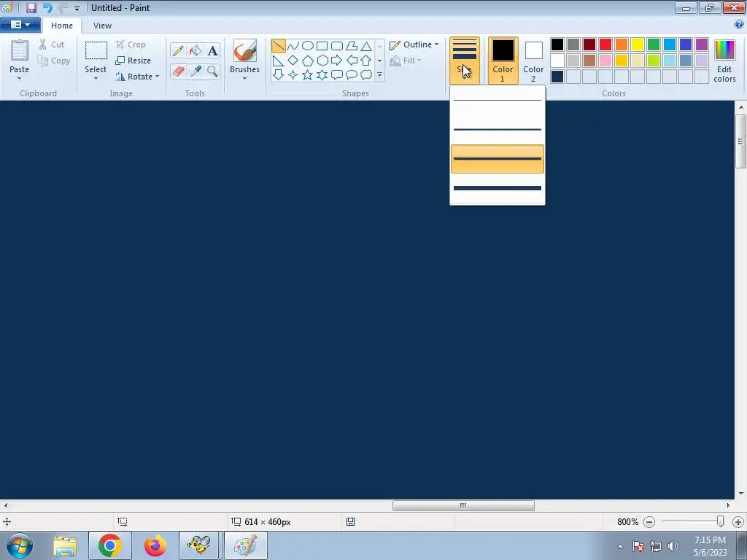Collapse the Size dropdown button
The image size is (747, 560).
465,61
